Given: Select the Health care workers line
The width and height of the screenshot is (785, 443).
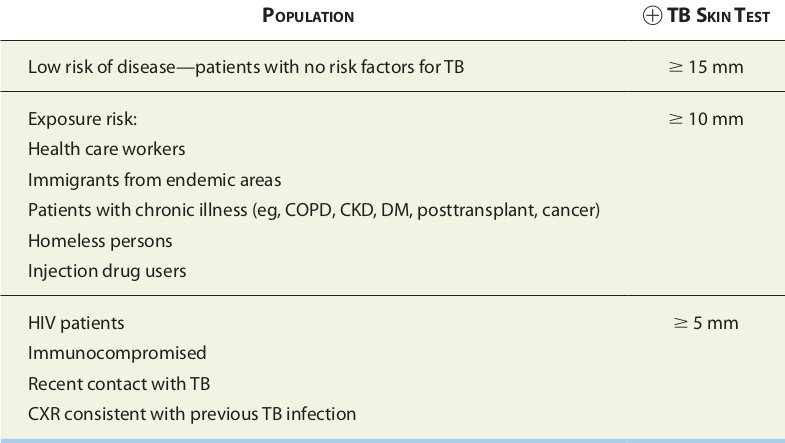Looking at the screenshot, I should coord(107,149).
